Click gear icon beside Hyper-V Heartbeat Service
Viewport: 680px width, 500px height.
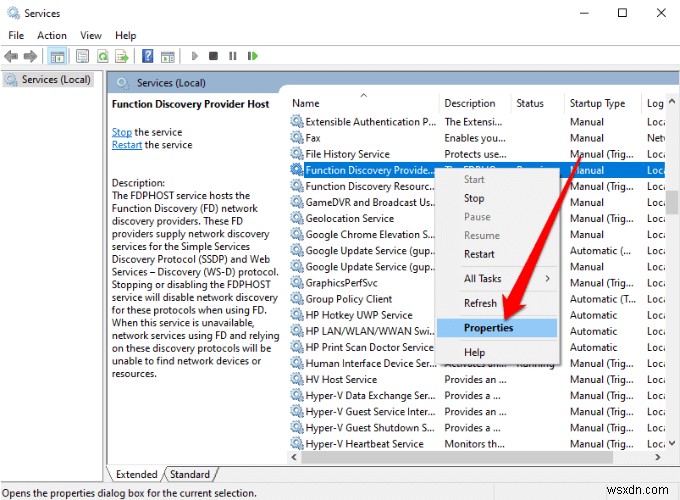click(x=297, y=444)
